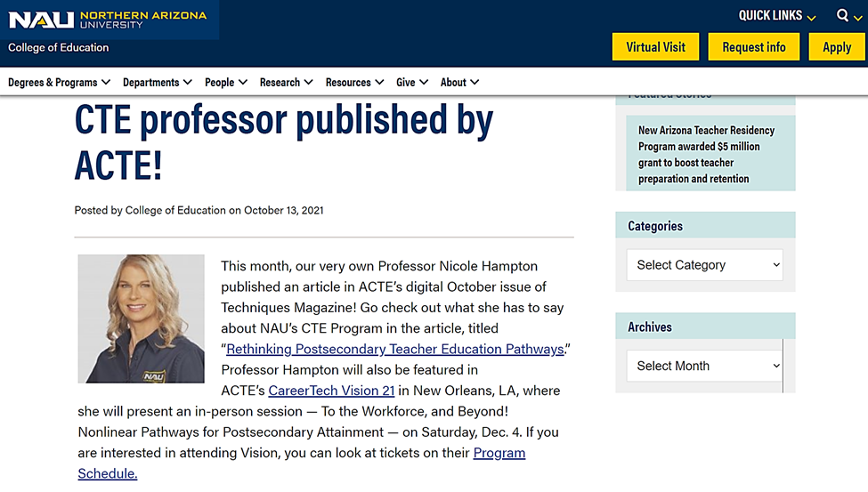Open the Select Month archives dropdown
This screenshot has height=492, width=868.
tap(705, 366)
